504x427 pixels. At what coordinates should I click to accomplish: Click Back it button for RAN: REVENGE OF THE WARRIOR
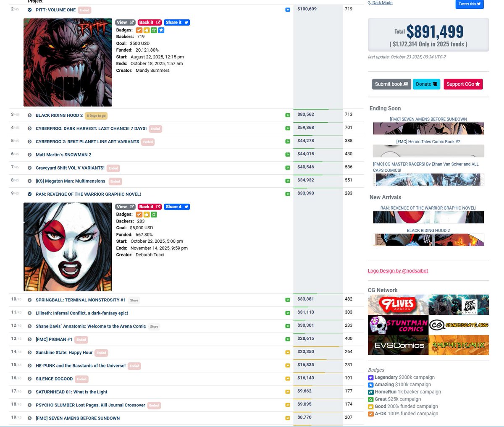[x=150, y=207]
